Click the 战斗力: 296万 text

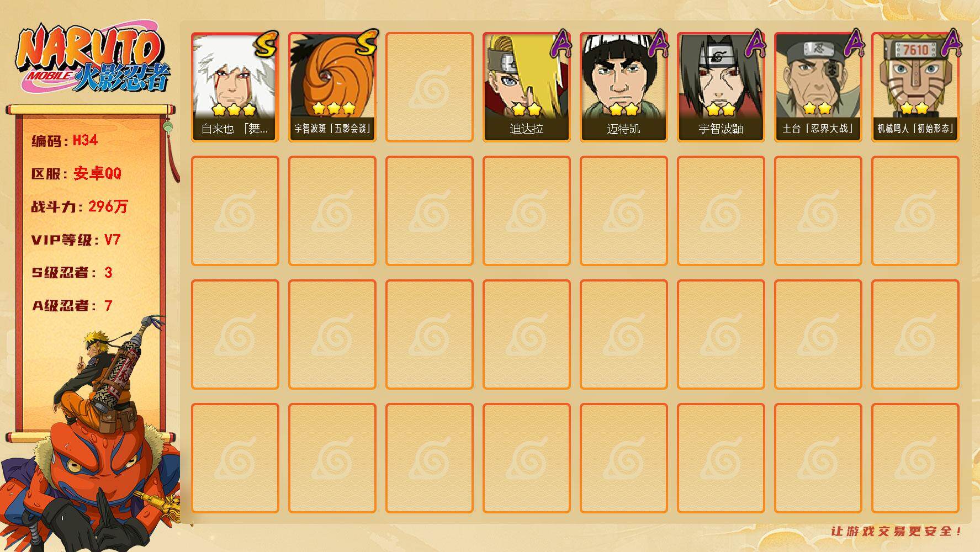pos(80,207)
